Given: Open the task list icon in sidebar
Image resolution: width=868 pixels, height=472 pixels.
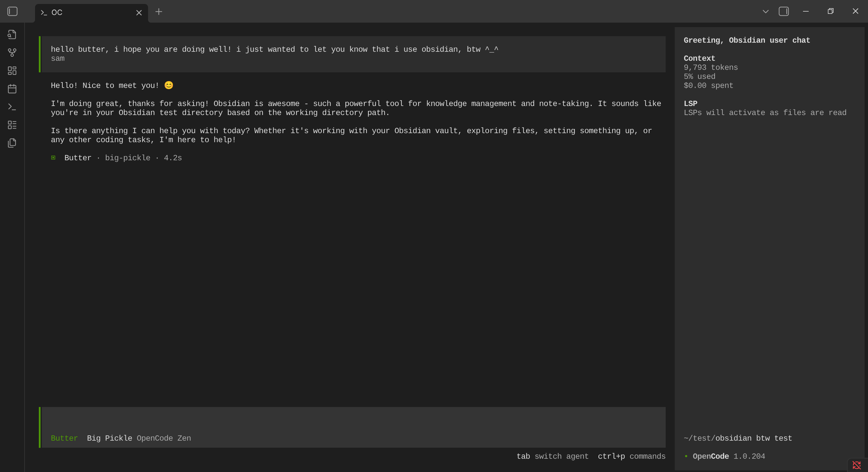Looking at the screenshot, I should [x=12, y=125].
